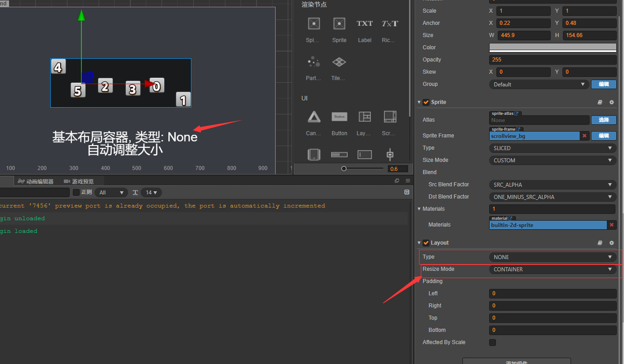Pick the Sprite node icon
The width and height of the screenshot is (624, 364).
click(339, 24)
